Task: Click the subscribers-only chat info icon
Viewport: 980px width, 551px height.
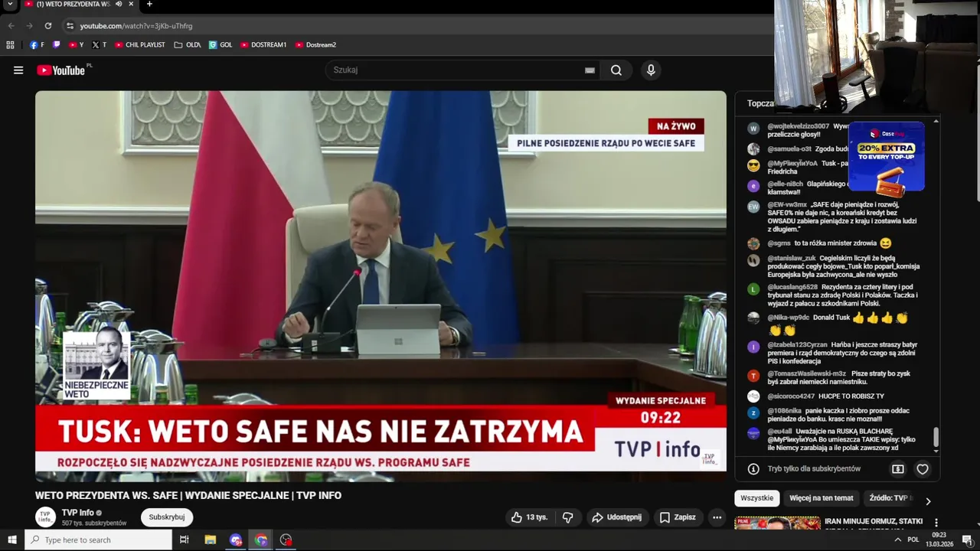Action: 753,469
